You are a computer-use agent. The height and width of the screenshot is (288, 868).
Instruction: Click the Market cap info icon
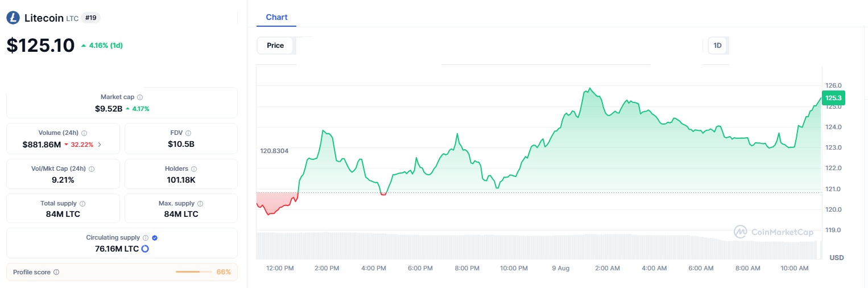click(140, 97)
